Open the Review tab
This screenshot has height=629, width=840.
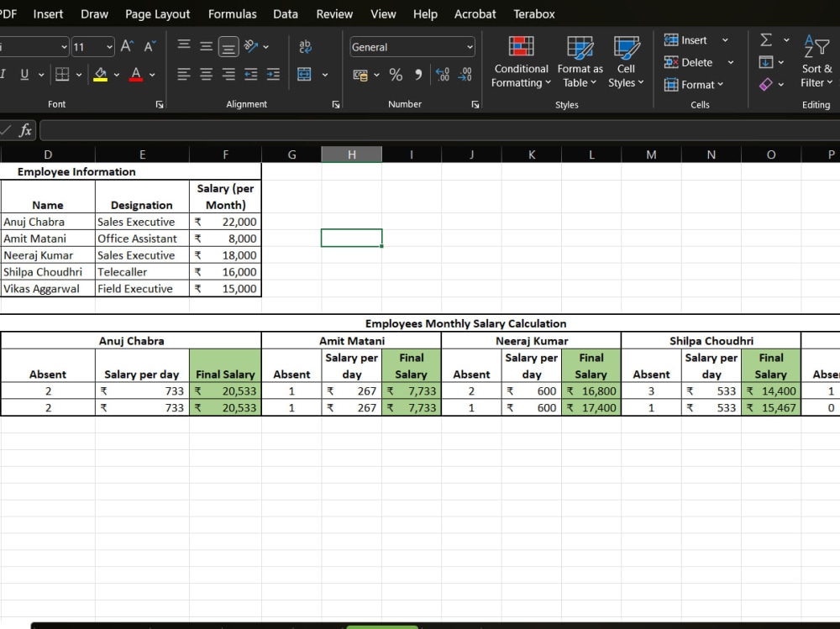pyautogui.click(x=334, y=14)
